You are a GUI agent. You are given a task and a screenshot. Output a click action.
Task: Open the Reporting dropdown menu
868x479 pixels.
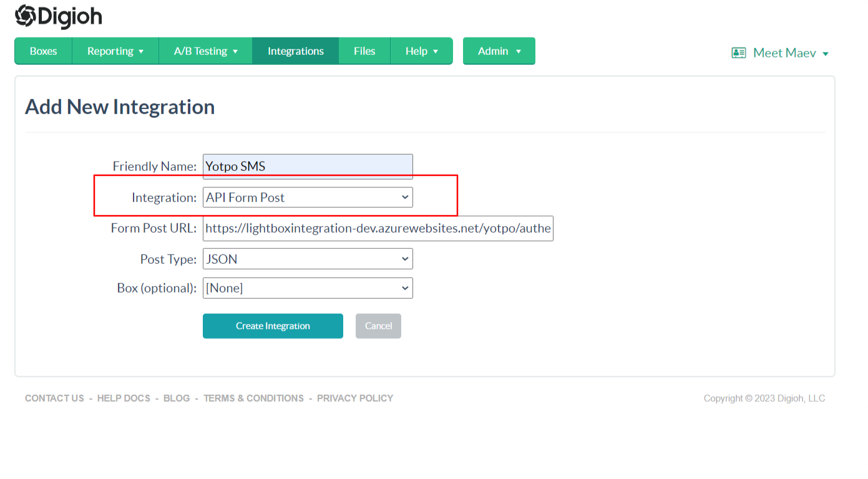115,51
